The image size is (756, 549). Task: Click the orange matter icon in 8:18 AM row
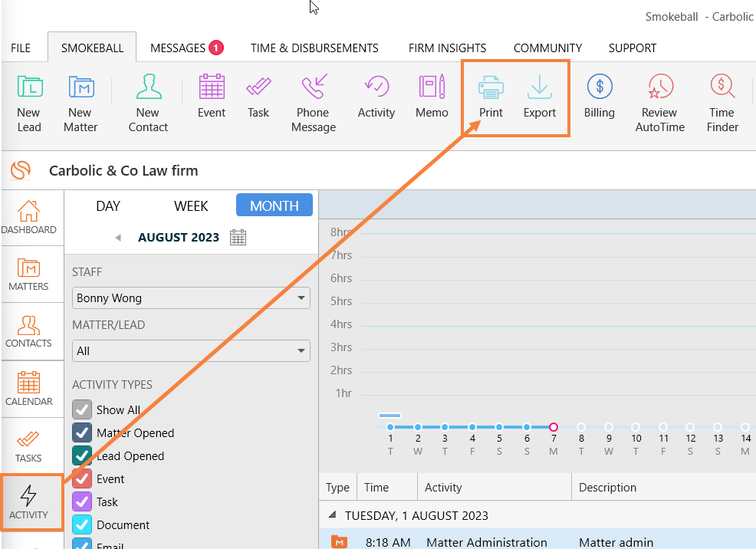[339, 542]
